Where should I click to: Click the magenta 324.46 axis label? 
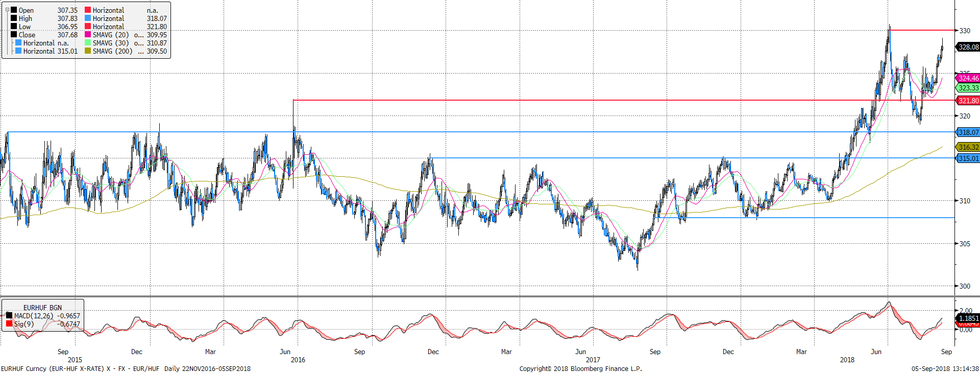pyautogui.click(x=968, y=78)
